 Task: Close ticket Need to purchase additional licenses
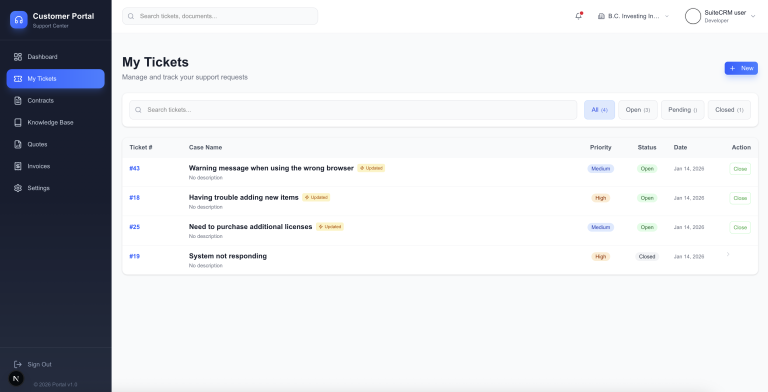click(740, 227)
